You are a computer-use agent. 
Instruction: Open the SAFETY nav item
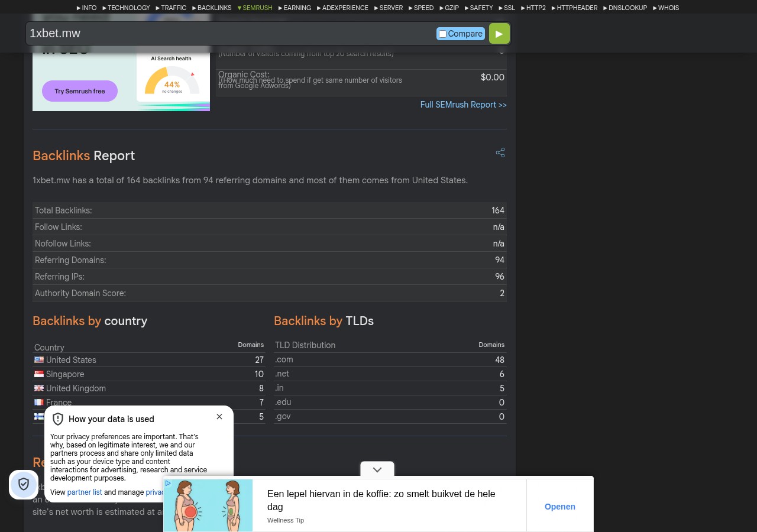pos(478,8)
